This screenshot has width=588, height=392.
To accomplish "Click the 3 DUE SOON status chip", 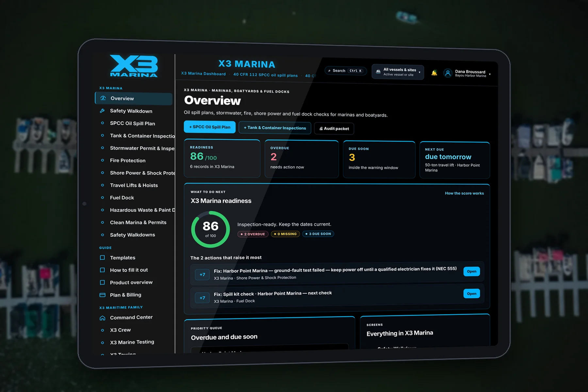I will coord(318,234).
